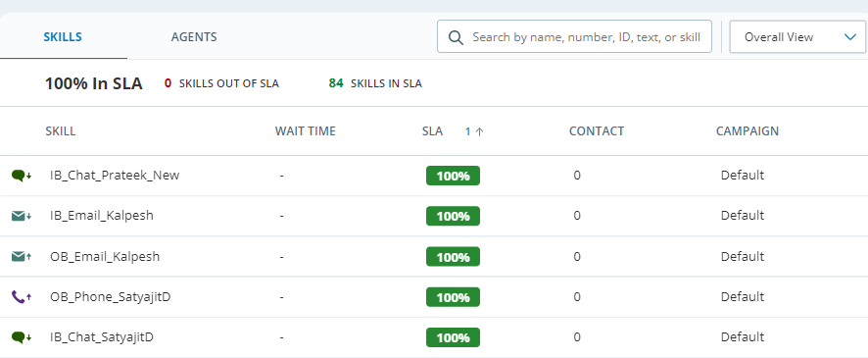Click the 100% SLA badge for IB_Email_Kalpesh
The image size is (868, 358).
coord(453,216)
